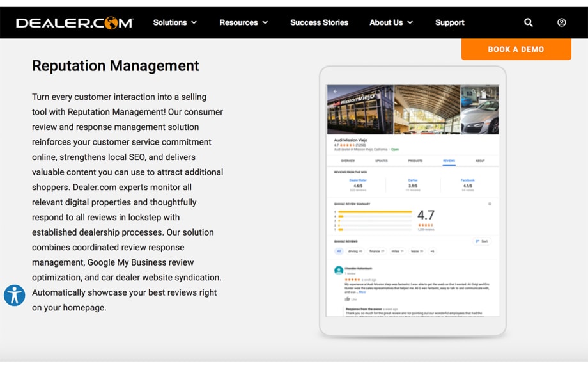Select the 'All' review filter chip
Image resolution: width=588 pixels, height=368 pixels.
pyautogui.click(x=339, y=252)
